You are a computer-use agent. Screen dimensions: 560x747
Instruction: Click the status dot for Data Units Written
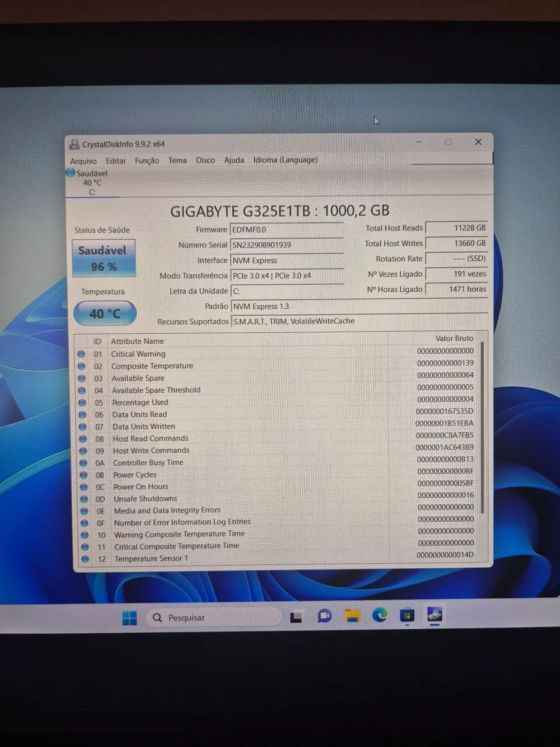83,427
